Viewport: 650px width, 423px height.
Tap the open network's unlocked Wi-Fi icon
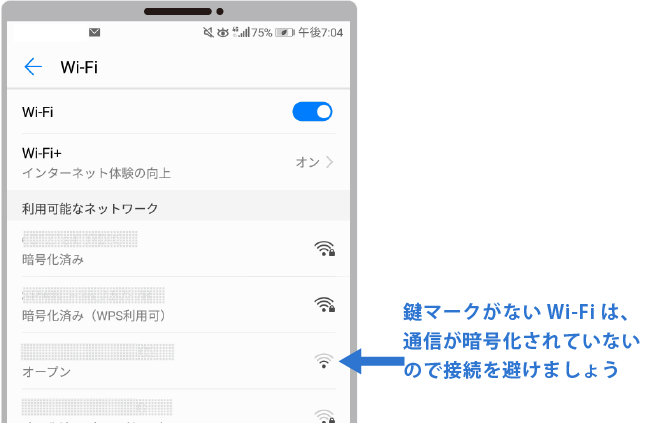coord(322,361)
